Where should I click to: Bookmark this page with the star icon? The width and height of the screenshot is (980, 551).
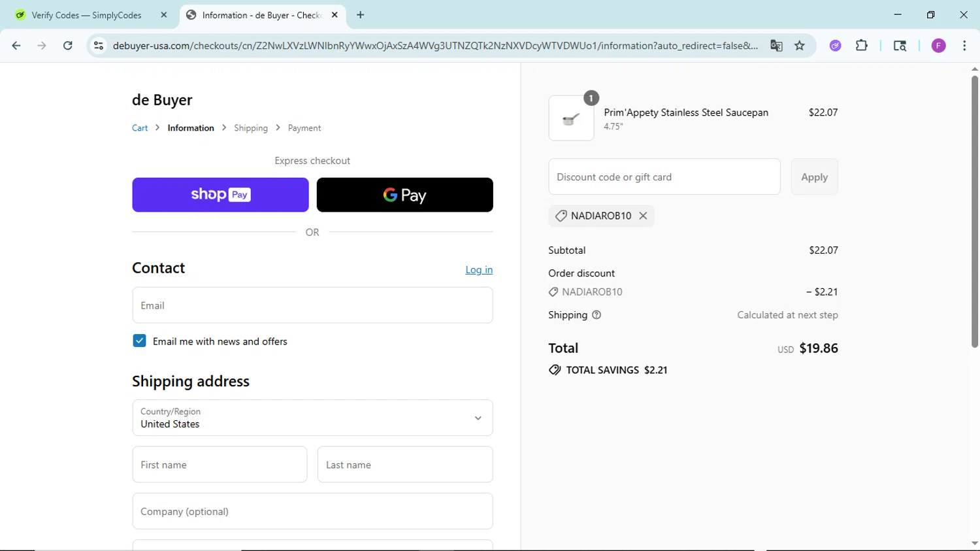click(x=800, y=46)
